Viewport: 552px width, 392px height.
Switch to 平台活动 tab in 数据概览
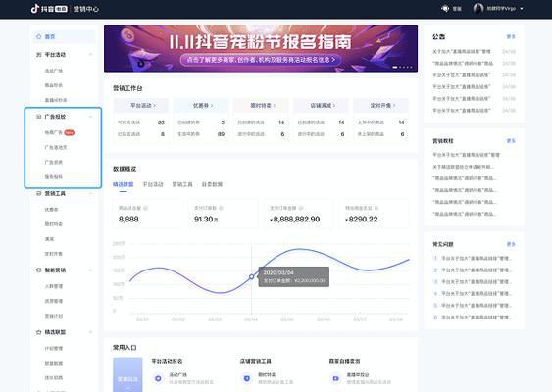(x=153, y=184)
